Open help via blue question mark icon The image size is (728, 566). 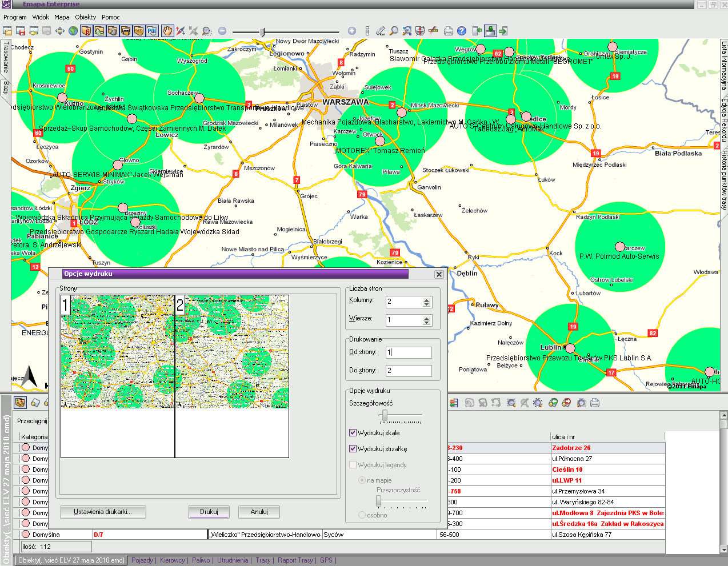coord(462,31)
